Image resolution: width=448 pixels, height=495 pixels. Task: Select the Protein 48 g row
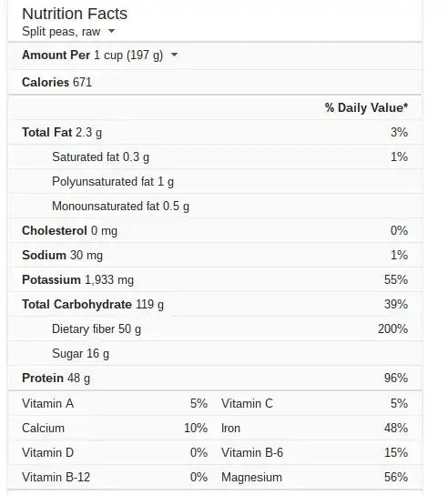point(215,379)
